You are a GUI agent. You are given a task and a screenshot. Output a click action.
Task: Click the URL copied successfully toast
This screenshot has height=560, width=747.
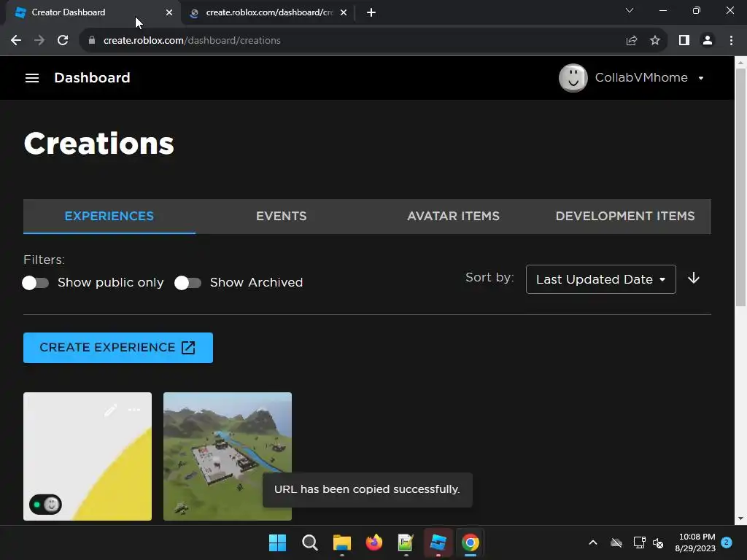point(368,489)
